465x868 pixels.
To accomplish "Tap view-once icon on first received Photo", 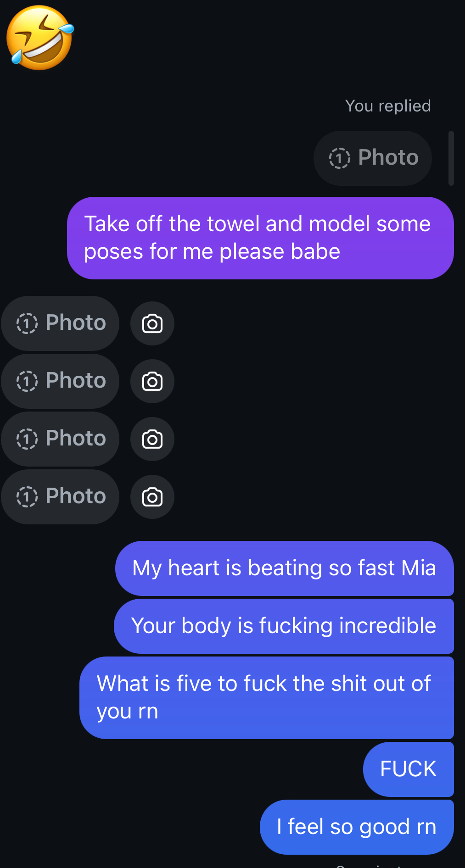I will tap(27, 323).
